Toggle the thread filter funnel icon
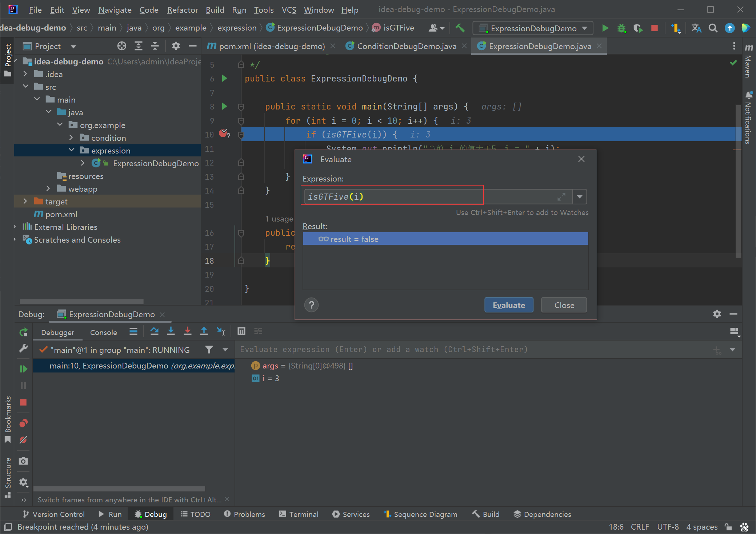Screen dimensions: 756x534 pyautogui.click(x=209, y=350)
